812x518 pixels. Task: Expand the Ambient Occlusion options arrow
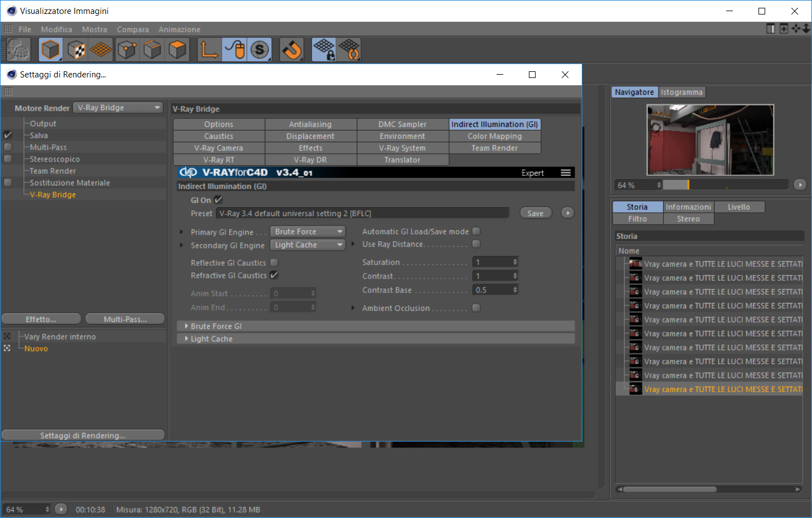(353, 307)
